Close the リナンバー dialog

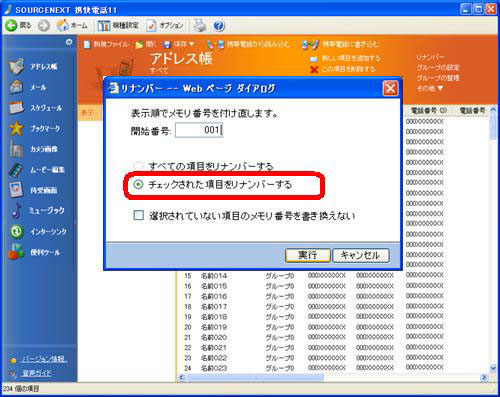coord(390,89)
